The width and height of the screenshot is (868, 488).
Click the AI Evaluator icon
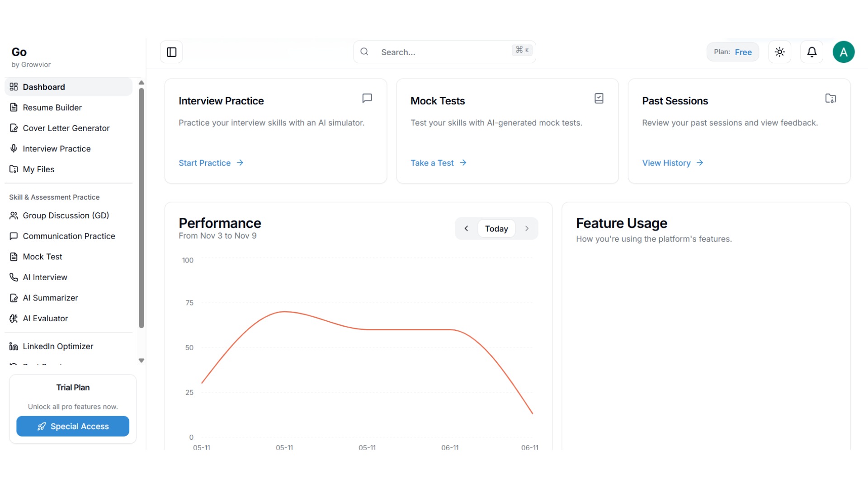(14, 318)
